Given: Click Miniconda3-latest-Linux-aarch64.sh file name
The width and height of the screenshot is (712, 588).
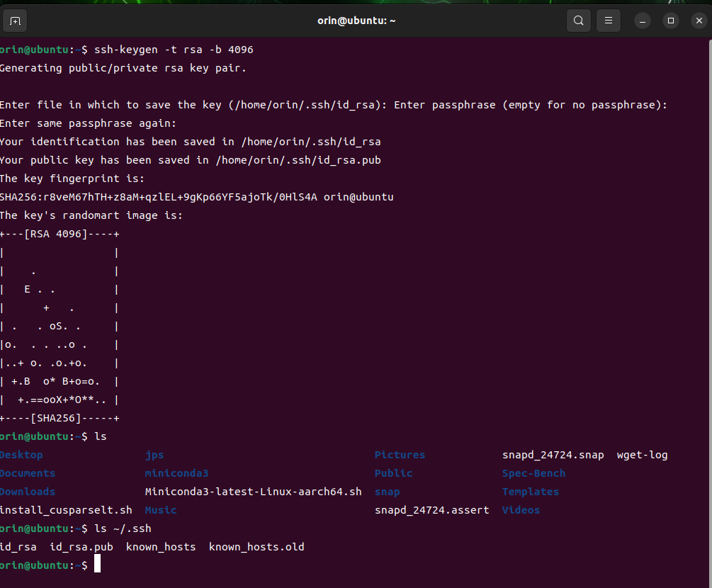Looking at the screenshot, I should point(254,492).
